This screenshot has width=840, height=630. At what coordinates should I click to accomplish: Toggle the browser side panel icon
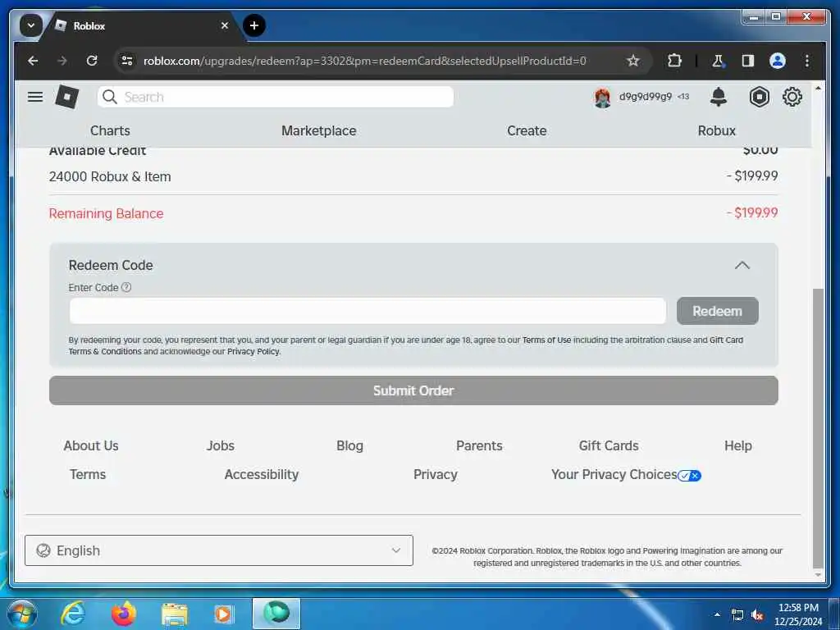tap(748, 61)
